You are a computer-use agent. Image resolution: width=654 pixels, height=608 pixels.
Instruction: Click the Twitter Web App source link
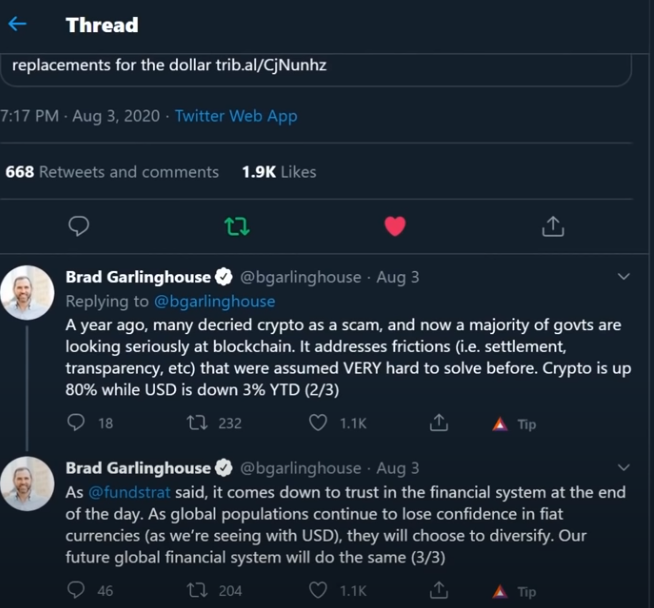tap(236, 116)
